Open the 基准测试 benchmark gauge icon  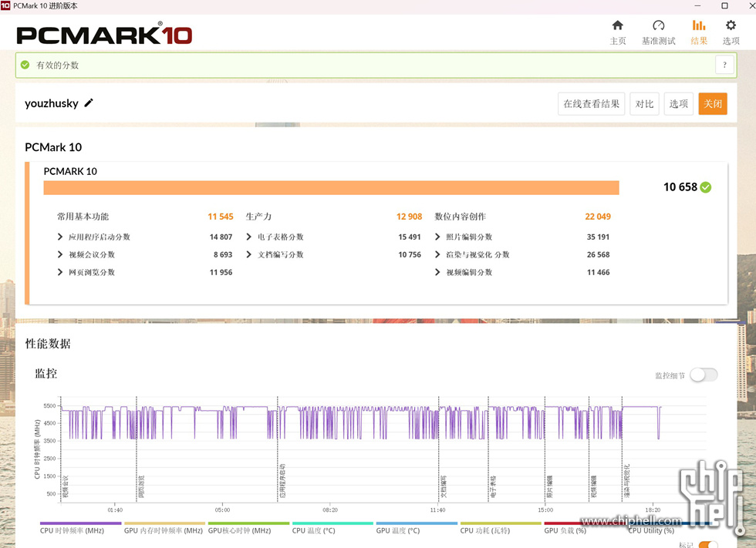pyautogui.click(x=659, y=25)
